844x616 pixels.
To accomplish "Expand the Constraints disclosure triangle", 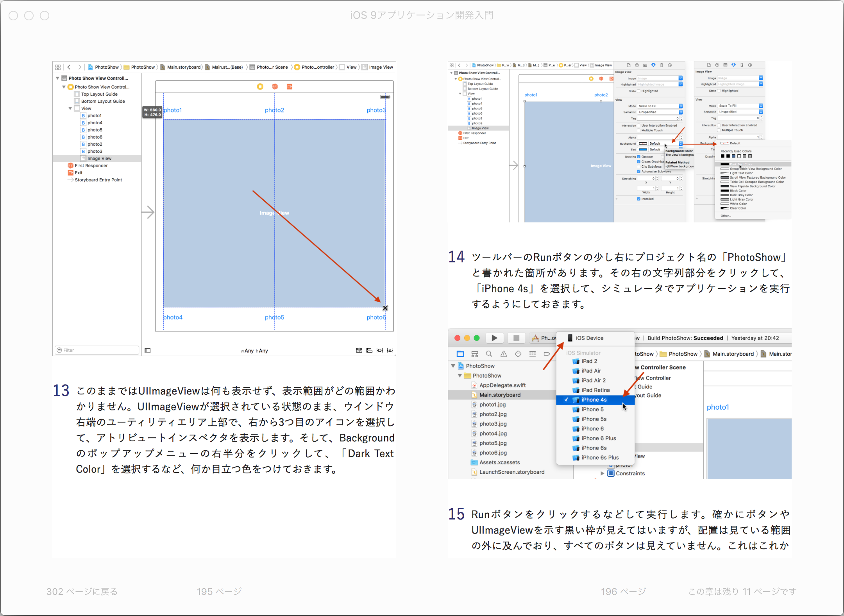I will (x=603, y=473).
